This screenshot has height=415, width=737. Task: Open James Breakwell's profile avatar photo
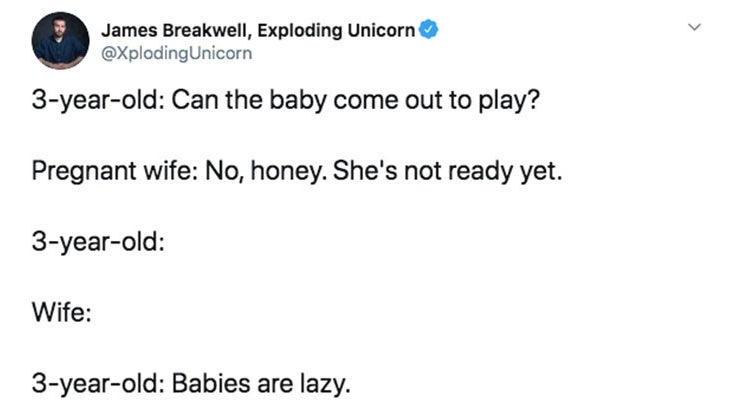pyautogui.click(x=60, y=41)
